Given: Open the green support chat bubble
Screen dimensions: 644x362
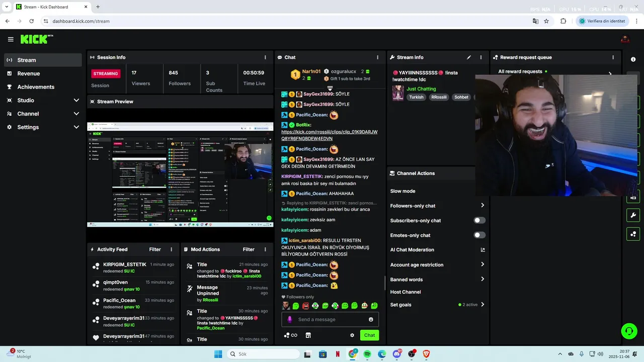Looking at the screenshot, I should tap(629, 331).
